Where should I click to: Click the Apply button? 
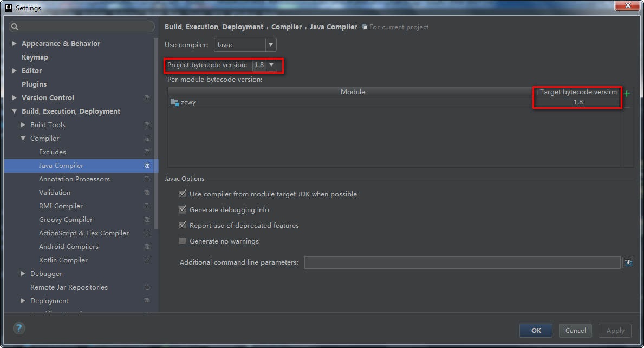point(615,330)
